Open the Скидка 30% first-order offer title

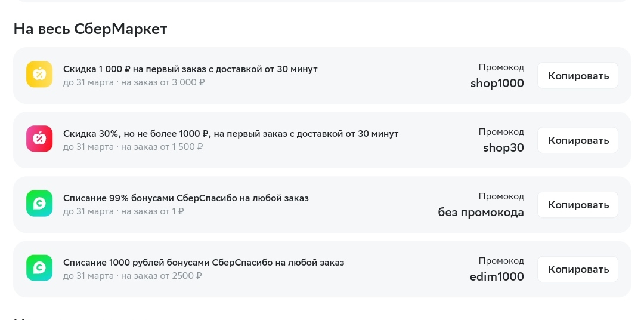[x=231, y=134]
